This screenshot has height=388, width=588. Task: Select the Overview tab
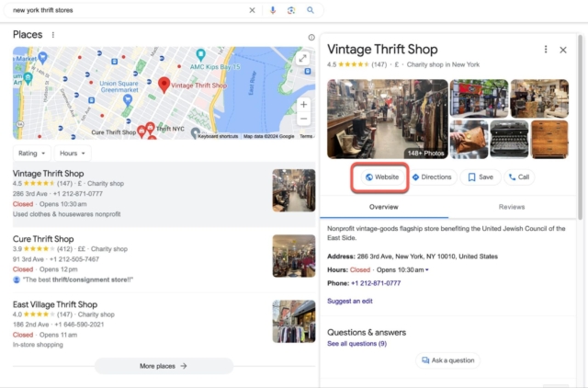(x=383, y=208)
